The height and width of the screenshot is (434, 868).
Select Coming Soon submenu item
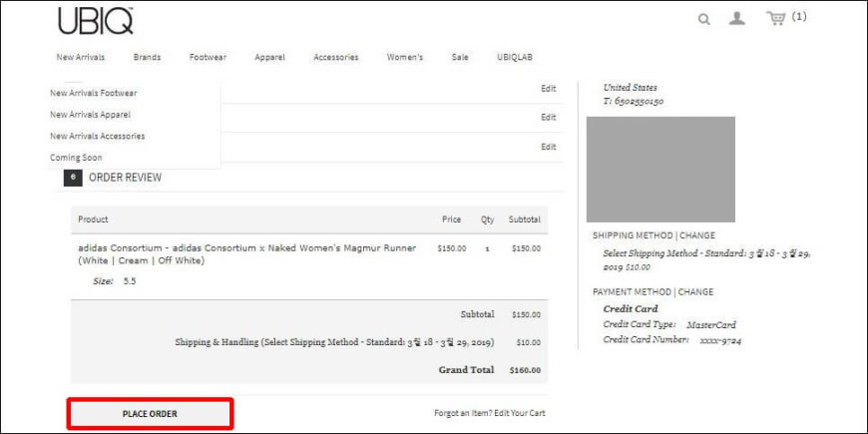click(x=76, y=158)
